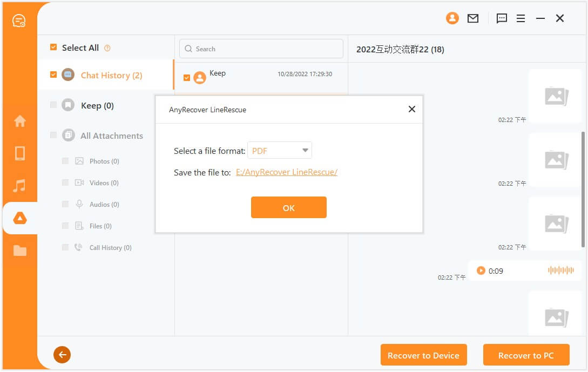Minimize the LineRescue window

coord(540,18)
